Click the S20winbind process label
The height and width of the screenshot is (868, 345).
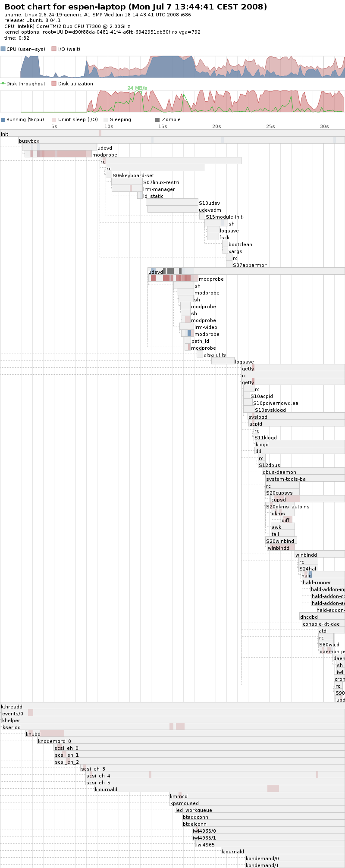(280, 541)
